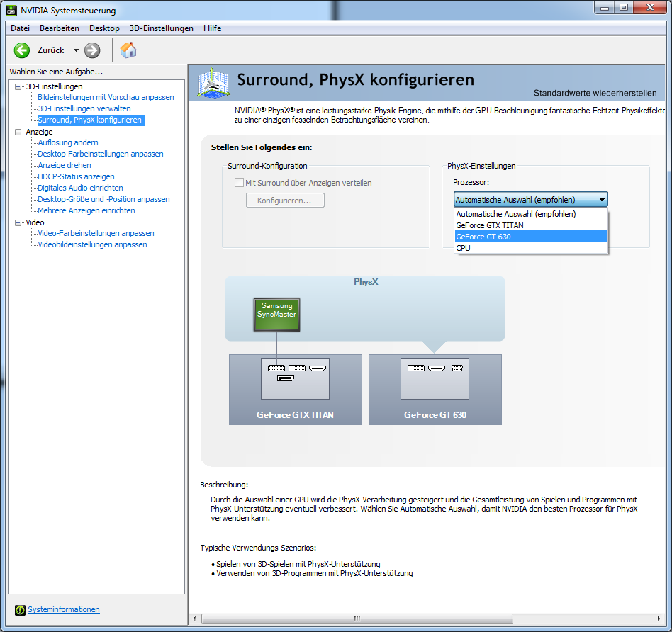The height and width of the screenshot is (632, 672).
Task: Click the DisplayPort connector on GTX TITAN
Action: tap(286, 378)
